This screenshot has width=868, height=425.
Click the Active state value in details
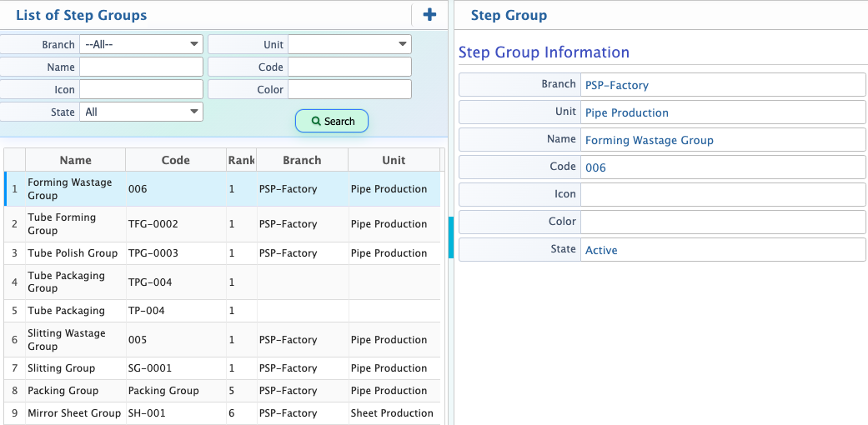coord(601,250)
